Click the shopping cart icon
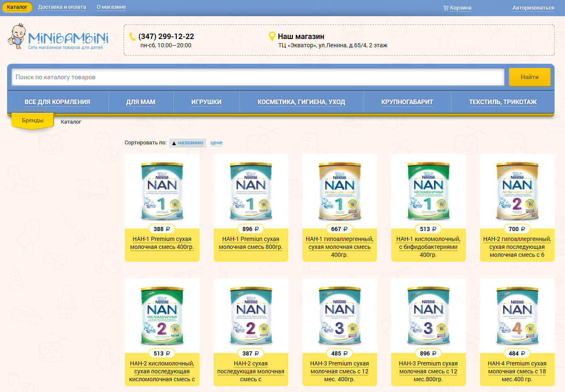This screenshot has height=392, width=565. (446, 8)
